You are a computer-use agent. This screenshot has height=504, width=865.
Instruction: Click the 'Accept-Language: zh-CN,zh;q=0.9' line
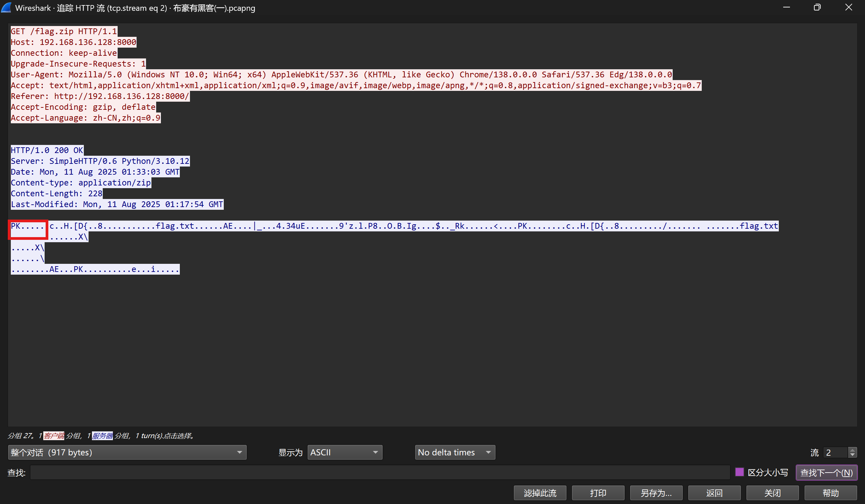coord(86,118)
